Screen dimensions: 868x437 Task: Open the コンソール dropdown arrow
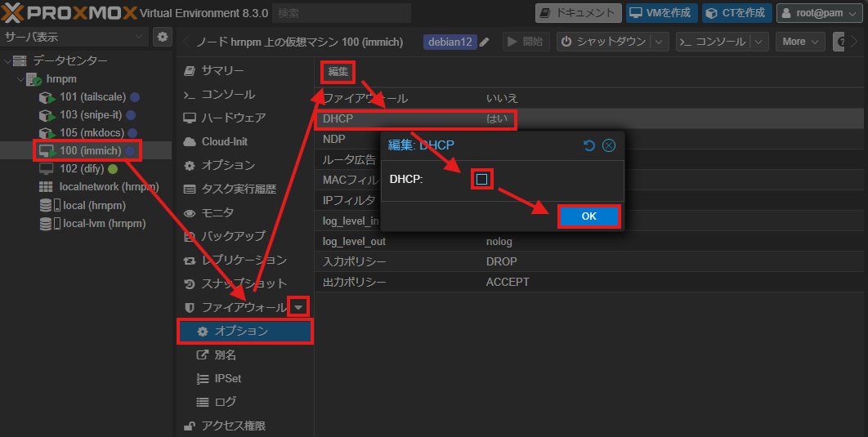759,42
